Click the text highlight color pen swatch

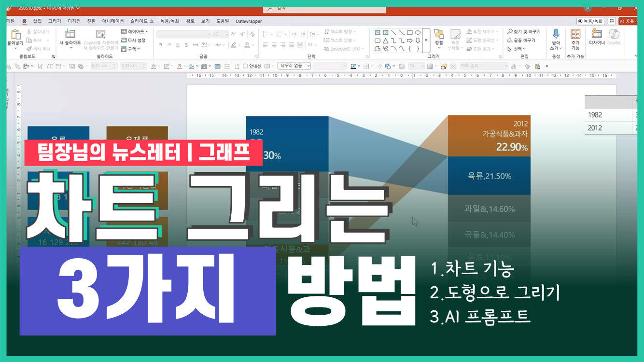(x=233, y=45)
